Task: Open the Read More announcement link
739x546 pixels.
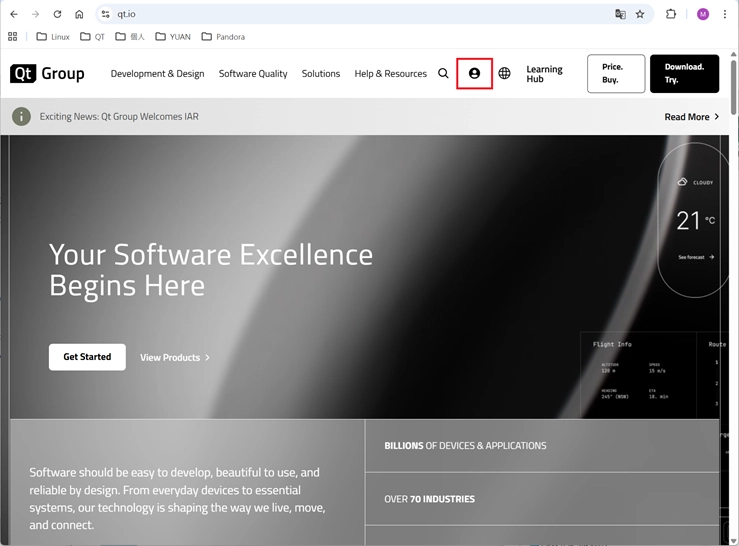Action: 691,117
